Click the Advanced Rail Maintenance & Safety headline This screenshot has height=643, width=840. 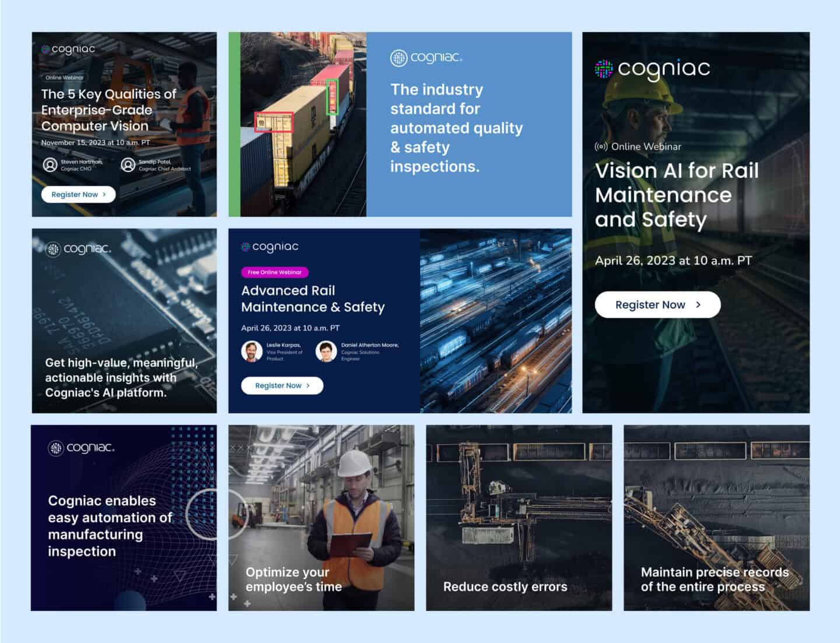[313, 298]
